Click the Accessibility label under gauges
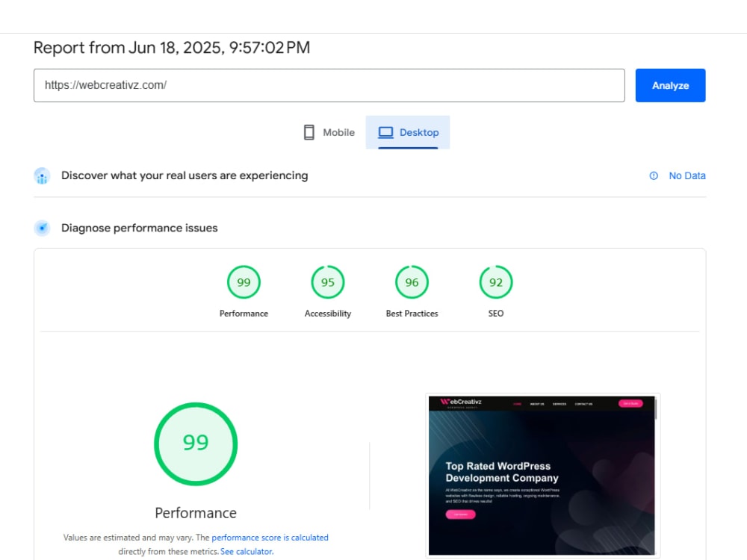This screenshot has width=747, height=560. coord(328,314)
